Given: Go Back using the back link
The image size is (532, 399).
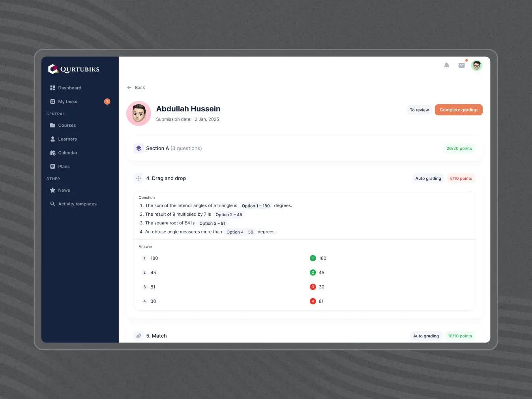Looking at the screenshot, I should point(136,87).
